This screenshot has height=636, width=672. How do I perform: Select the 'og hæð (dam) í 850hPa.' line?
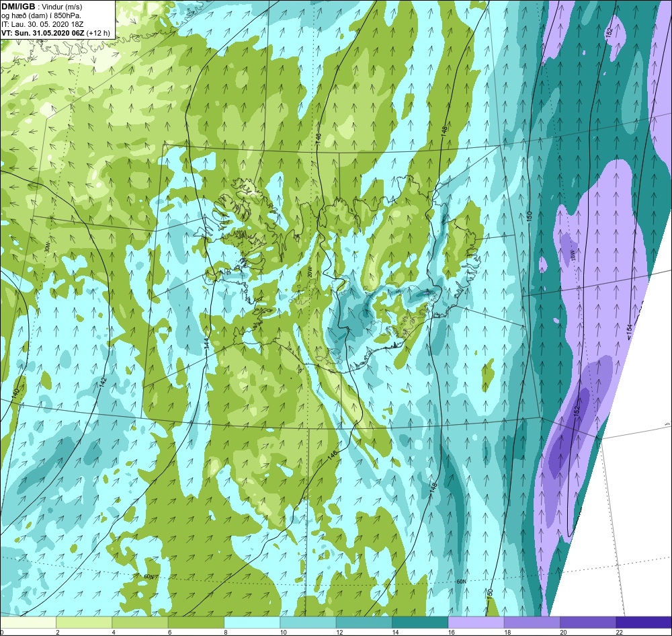(x=41, y=15)
